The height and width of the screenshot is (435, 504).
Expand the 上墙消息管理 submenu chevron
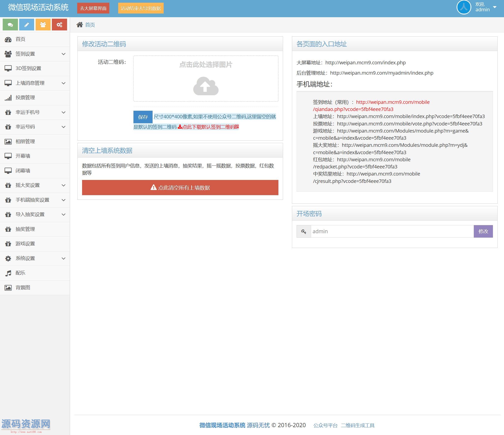point(63,83)
